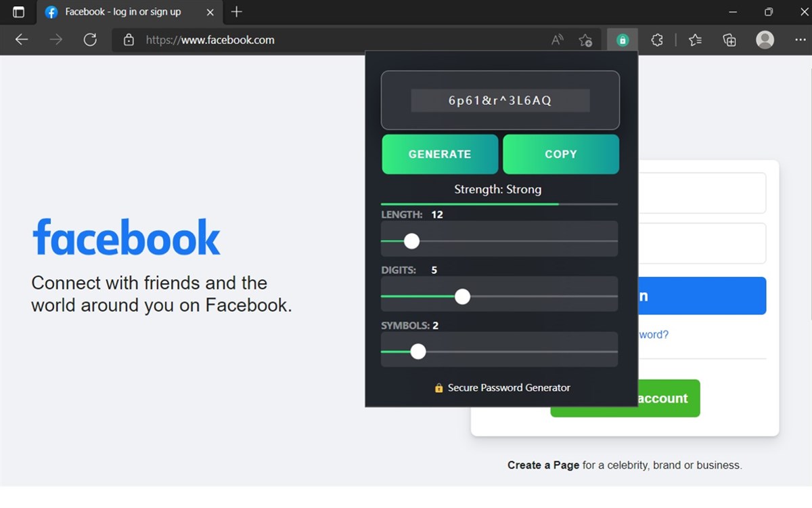Viewport: 812px width, 508px height.
Task: Open the Extensions puzzle-piece menu
Action: tap(657, 40)
